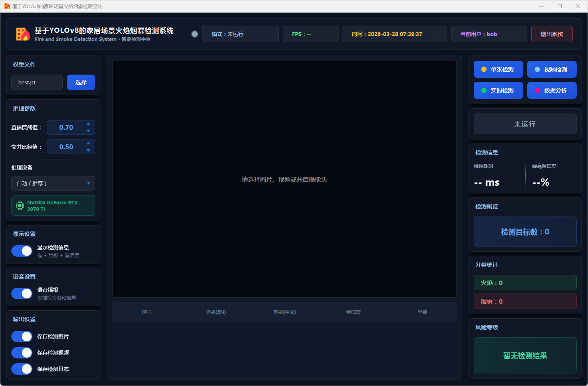Disable the 语音播报 voice toggle

point(22,294)
